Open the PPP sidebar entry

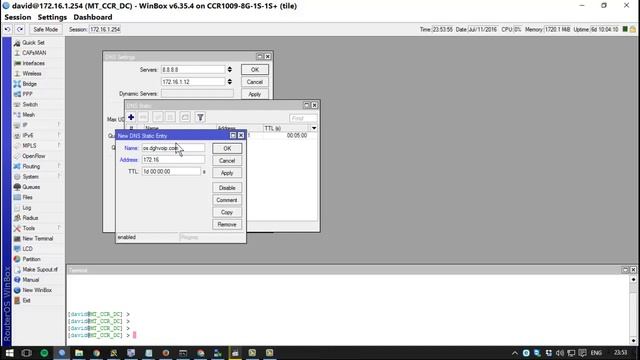click(x=27, y=94)
